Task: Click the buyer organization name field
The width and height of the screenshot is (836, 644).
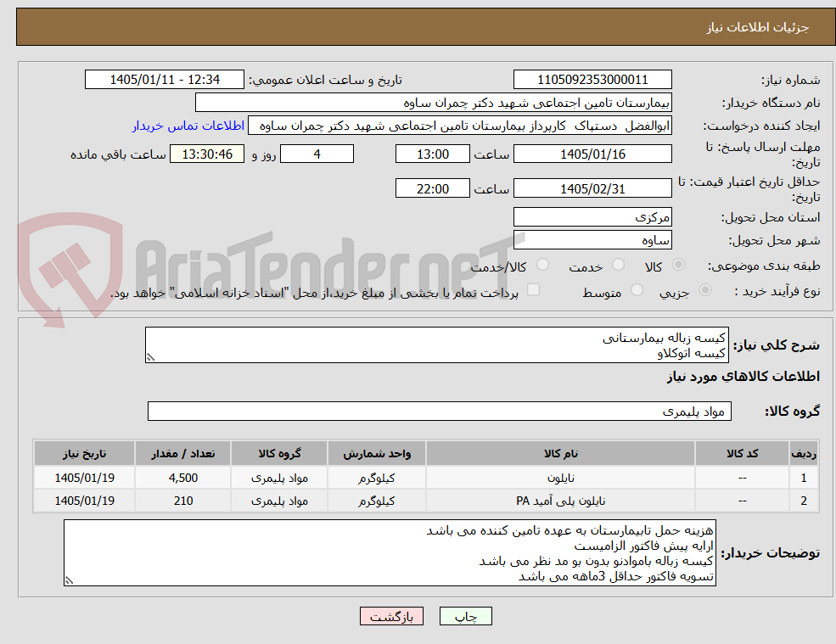Action: (x=434, y=103)
